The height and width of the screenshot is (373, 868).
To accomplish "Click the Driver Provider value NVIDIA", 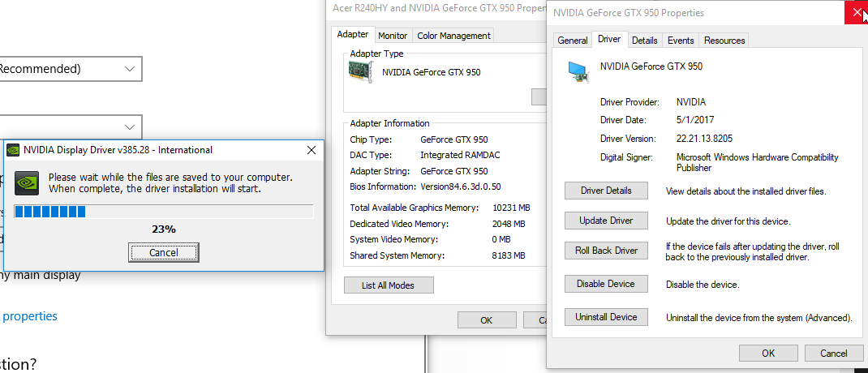I will (x=691, y=102).
